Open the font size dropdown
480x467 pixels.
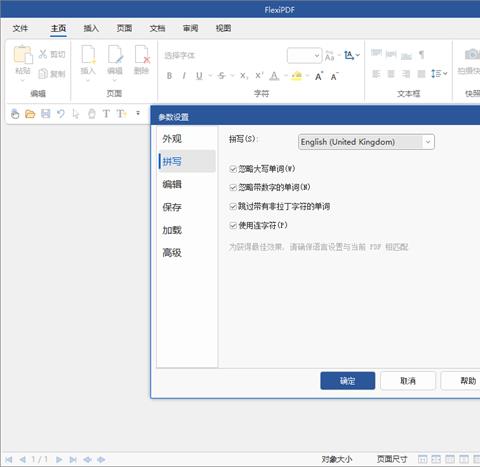317,56
